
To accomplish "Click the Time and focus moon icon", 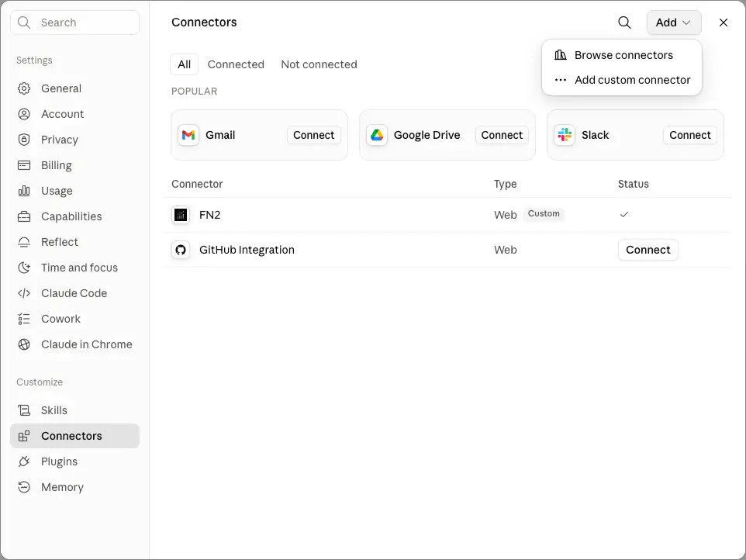I will coord(24,268).
